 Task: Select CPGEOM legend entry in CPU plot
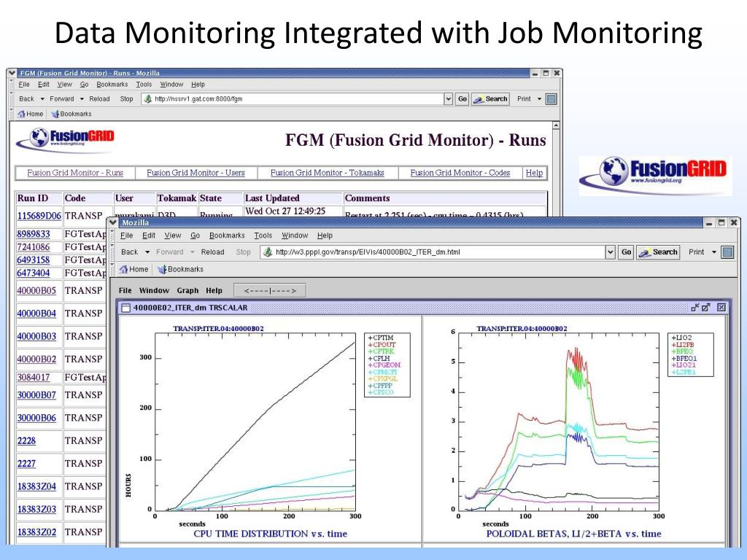(x=384, y=365)
